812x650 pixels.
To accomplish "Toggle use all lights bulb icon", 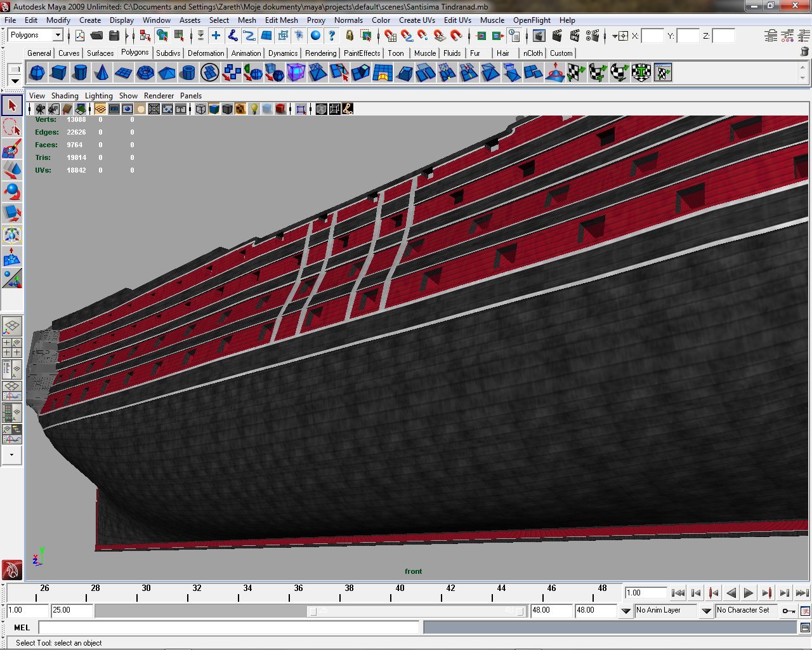I will click(254, 109).
